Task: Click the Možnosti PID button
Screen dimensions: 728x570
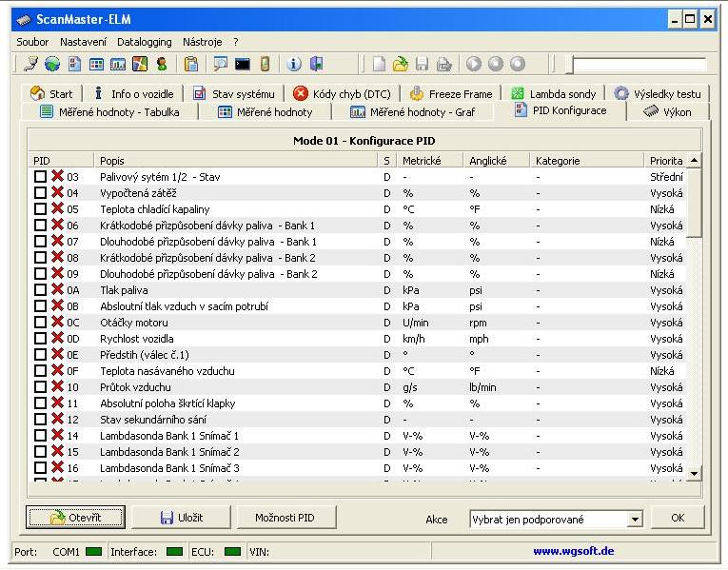Action: [x=286, y=517]
